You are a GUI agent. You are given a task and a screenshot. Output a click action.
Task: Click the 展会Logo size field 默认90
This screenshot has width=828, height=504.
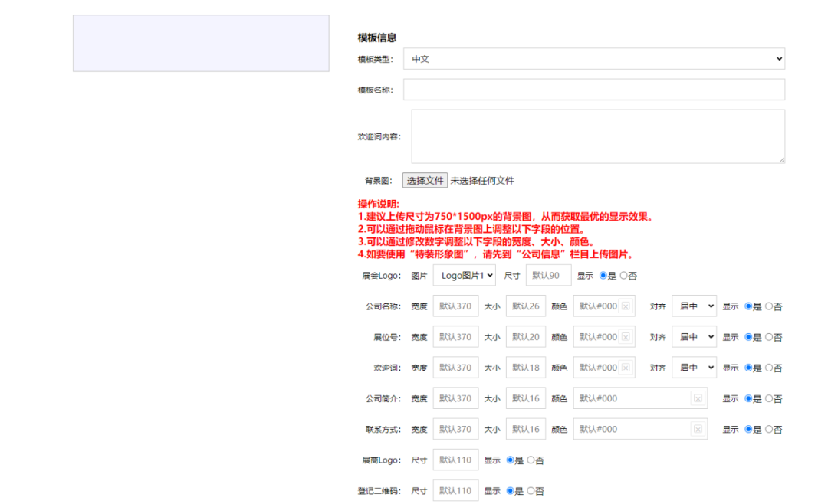click(x=548, y=276)
